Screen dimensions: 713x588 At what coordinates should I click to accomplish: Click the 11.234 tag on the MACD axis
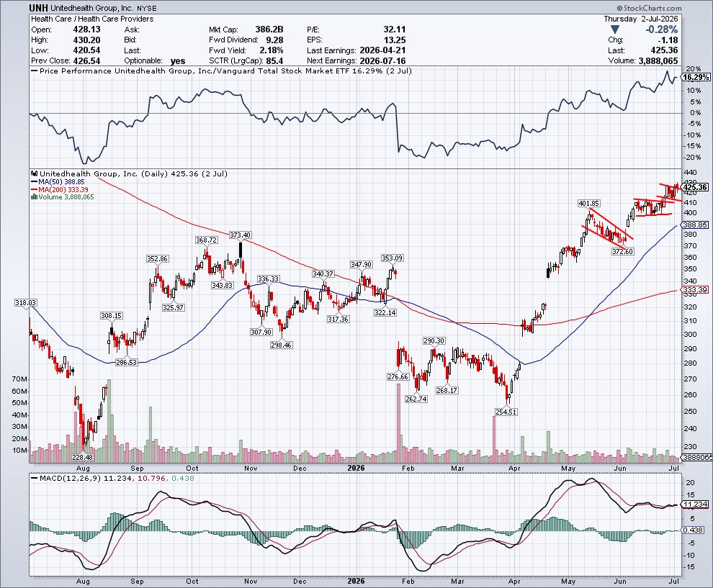pos(695,504)
